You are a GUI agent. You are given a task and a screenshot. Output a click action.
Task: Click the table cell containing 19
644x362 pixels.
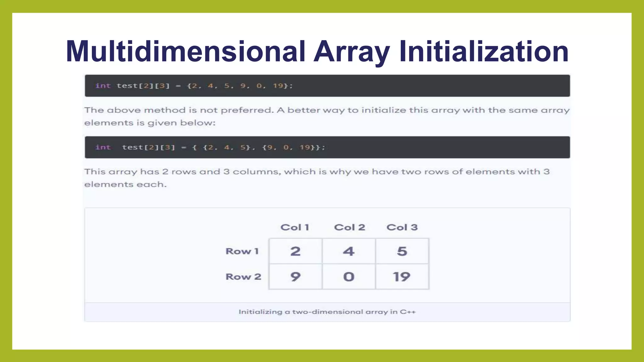click(x=402, y=277)
